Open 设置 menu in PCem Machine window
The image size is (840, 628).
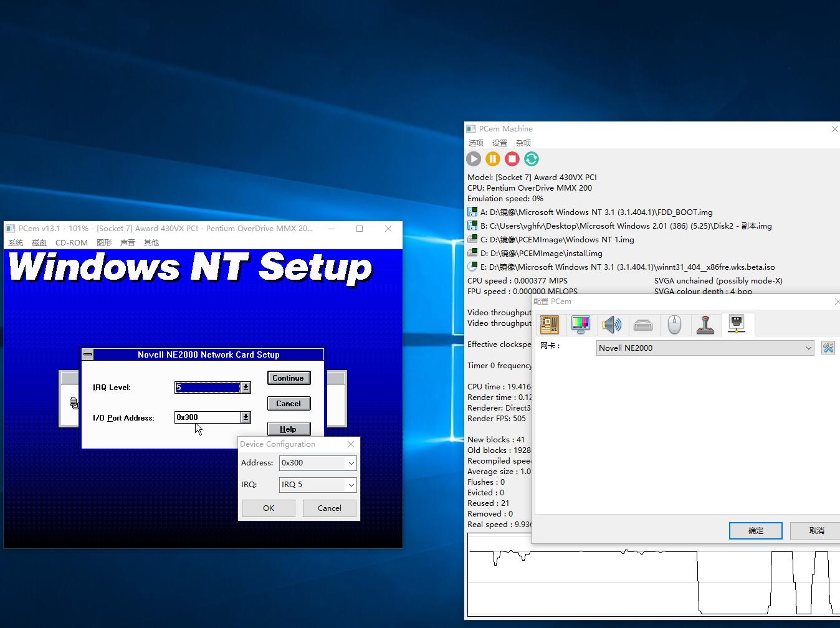[500, 143]
